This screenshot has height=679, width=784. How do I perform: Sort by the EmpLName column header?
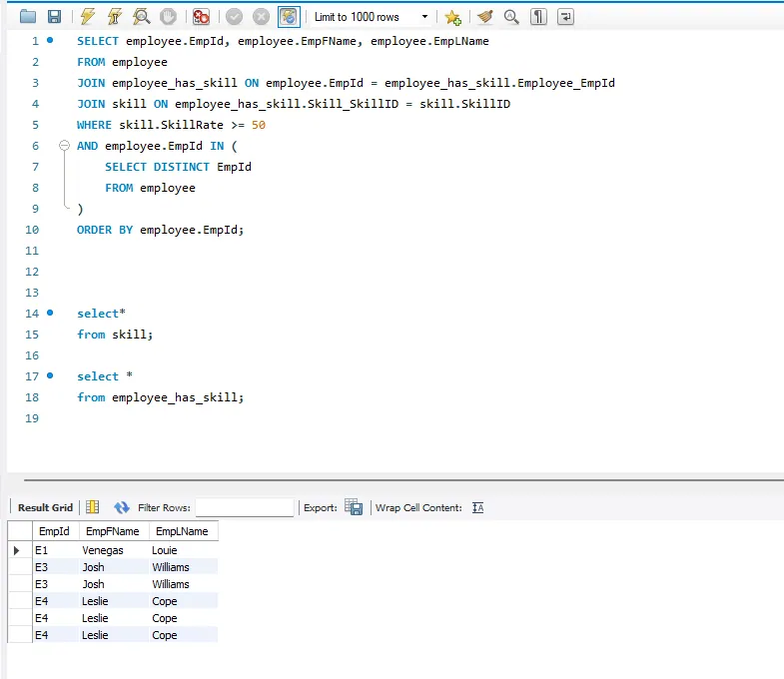184,531
